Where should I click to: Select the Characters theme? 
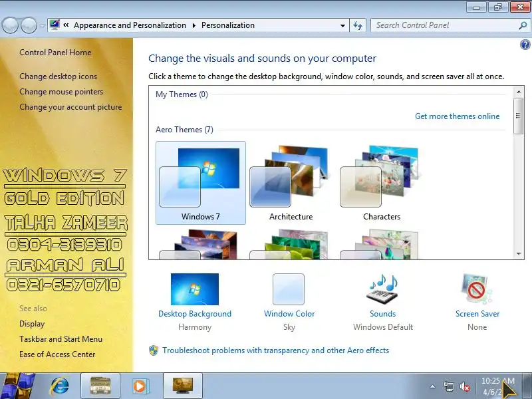[x=381, y=183]
